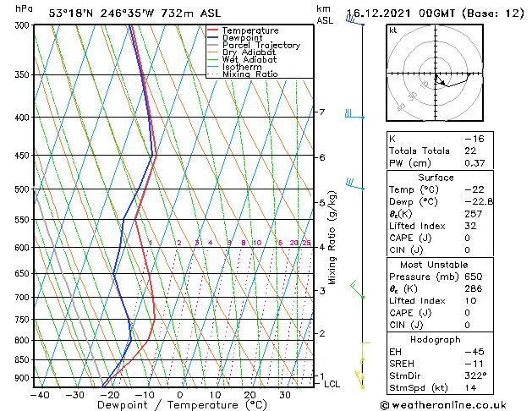Click the StmSpd (kt) value 14

click(470, 387)
